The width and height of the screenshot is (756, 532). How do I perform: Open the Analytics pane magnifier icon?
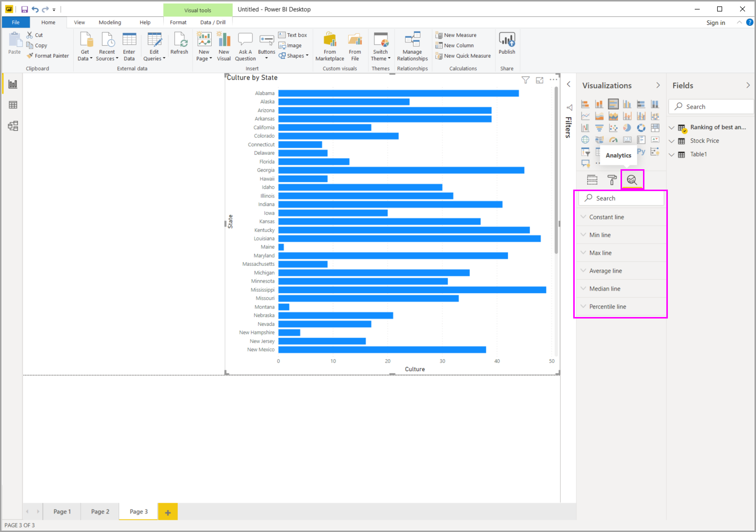[x=632, y=180]
